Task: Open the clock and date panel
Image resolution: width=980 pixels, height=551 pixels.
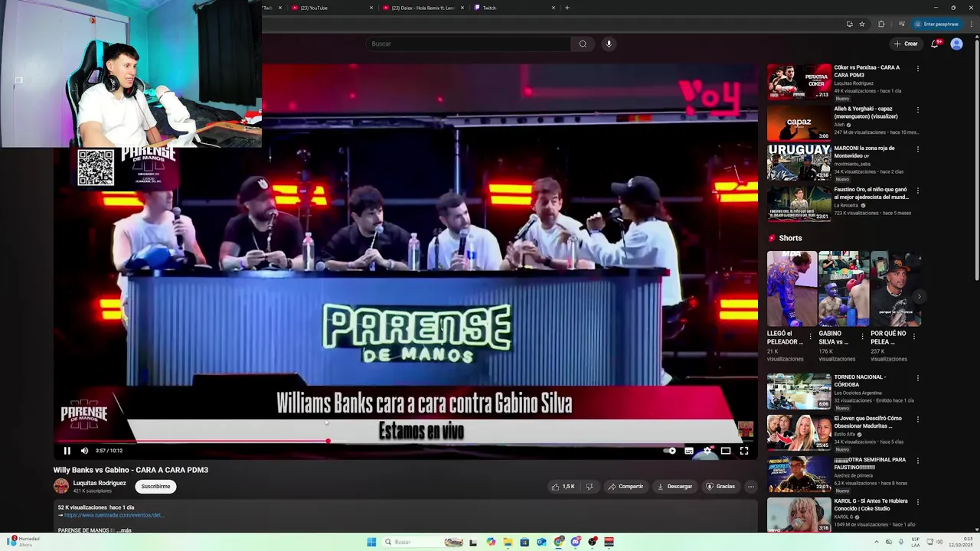Action: [x=961, y=543]
